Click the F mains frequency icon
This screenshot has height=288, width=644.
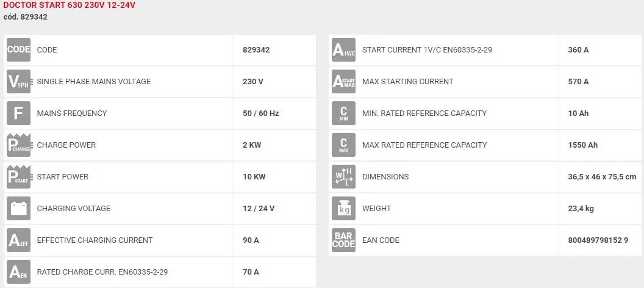[18, 113]
